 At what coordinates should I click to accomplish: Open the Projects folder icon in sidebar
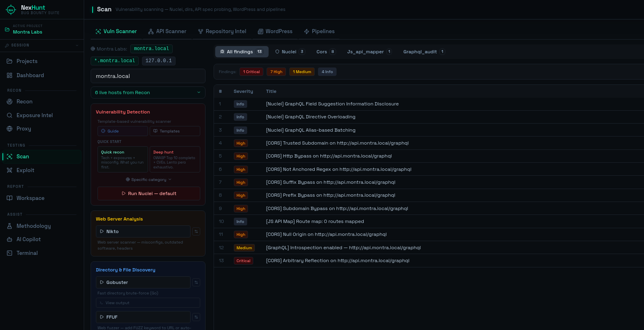(x=10, y=61)
